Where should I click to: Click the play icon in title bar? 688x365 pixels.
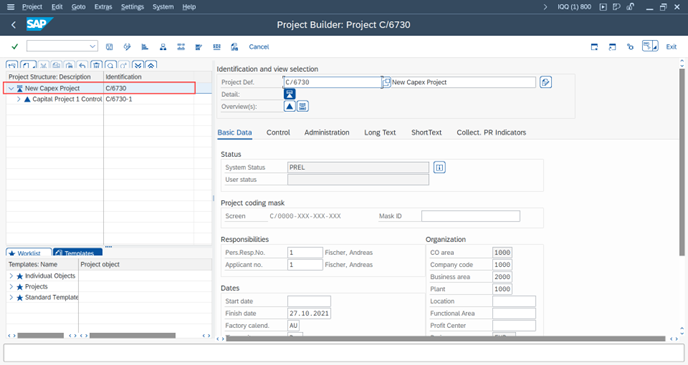(603, 7)
